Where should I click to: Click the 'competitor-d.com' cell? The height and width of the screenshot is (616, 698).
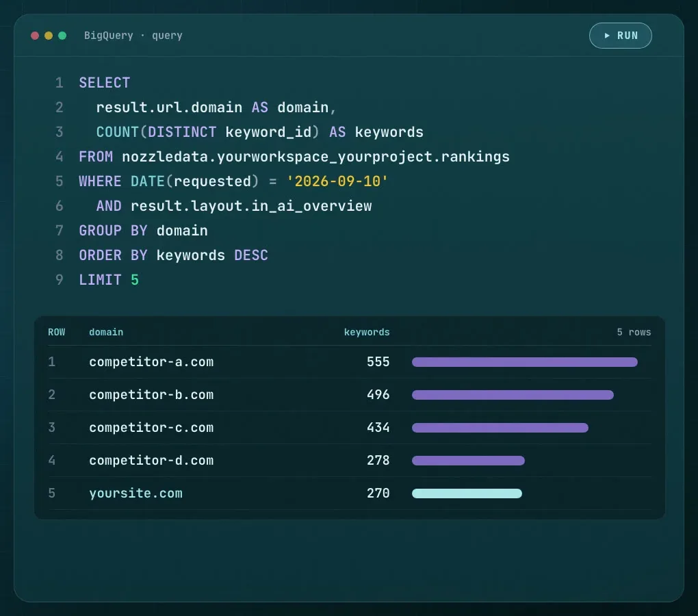pyautogui.click(x=151, y=461)
